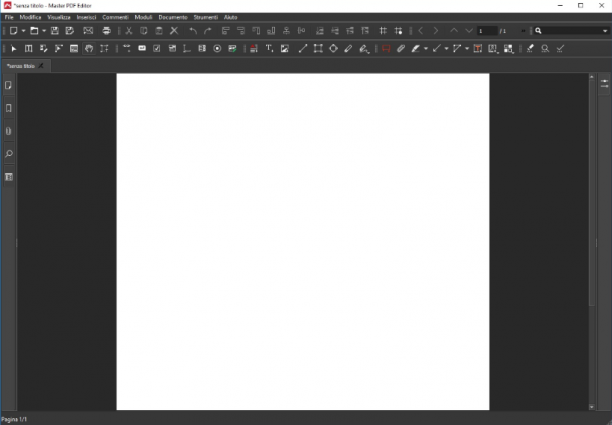Open the Bookmarks panel in left sidebar
This screenshot has height=425, width=612.
point(9,108)
